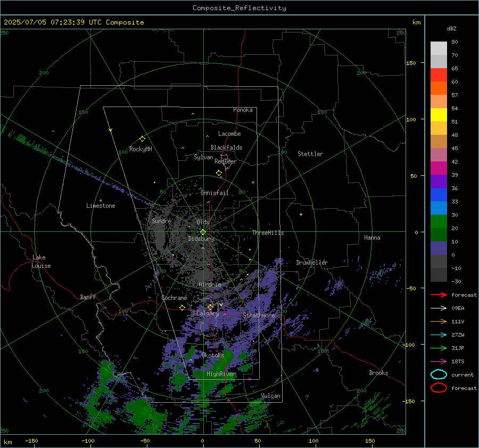479x448 pixels.
Task: Click the green echo patch over HighRiver
Action: pos(214,376)
